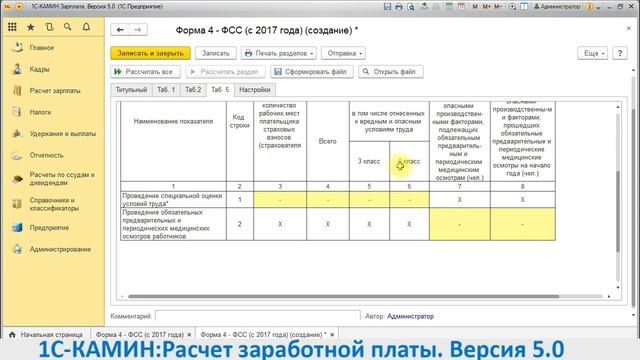Toggle the window panels layout icon
Screen dimensions: 640x360
click(524, 7)
